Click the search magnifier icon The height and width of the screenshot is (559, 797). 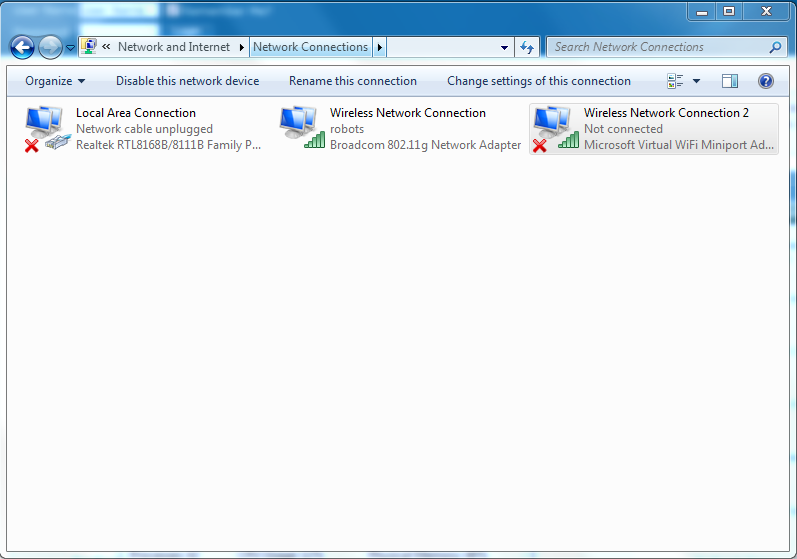(x=775, y=47)
